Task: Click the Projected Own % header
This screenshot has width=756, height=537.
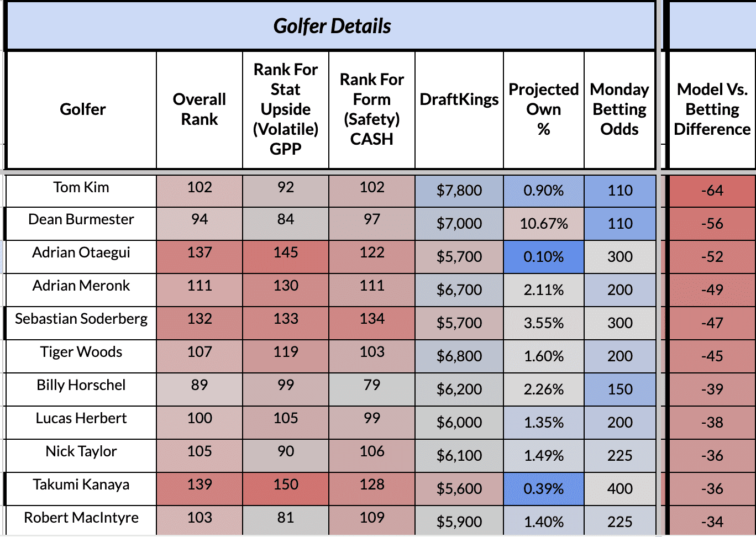Action: [544, 109]
